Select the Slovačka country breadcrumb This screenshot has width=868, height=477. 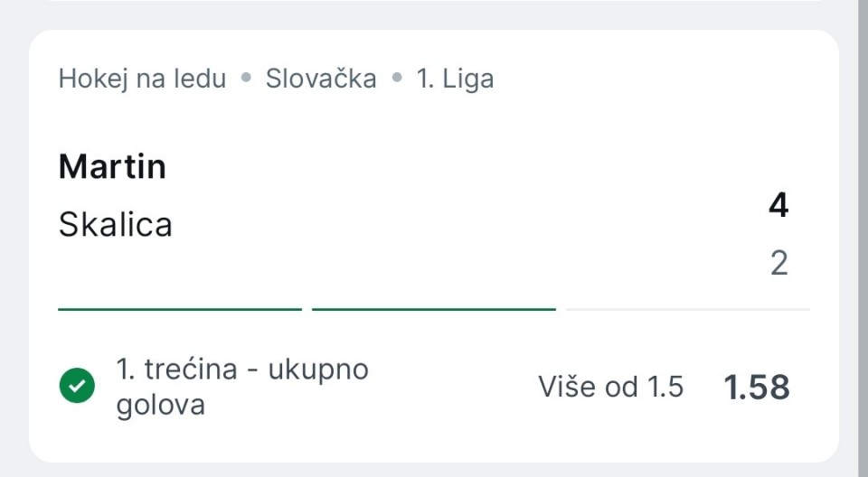click(x=321, y=79)
